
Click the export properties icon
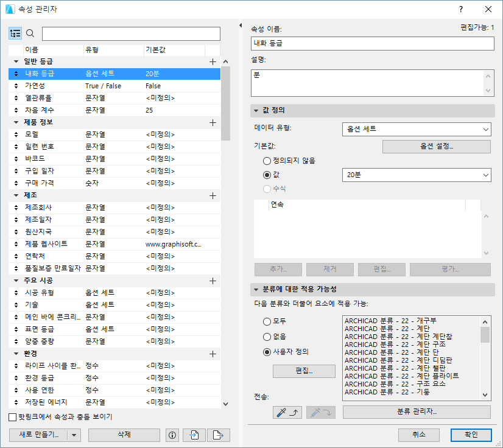pos(218,435)
